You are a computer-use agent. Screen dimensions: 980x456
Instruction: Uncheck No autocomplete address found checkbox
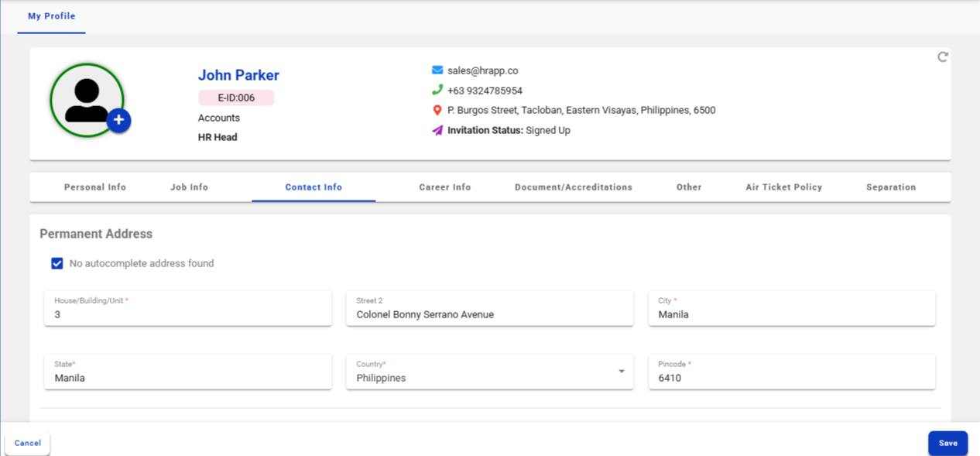click(57, 263)
